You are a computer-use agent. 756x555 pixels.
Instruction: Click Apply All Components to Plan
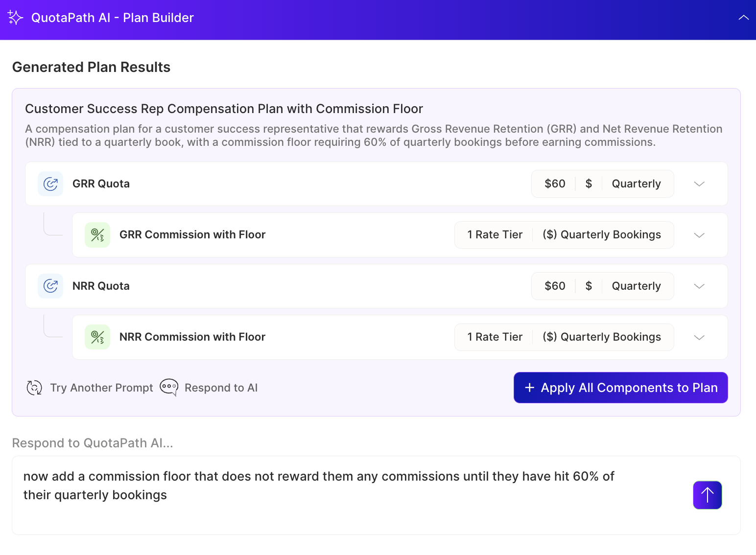coord(620,388)
